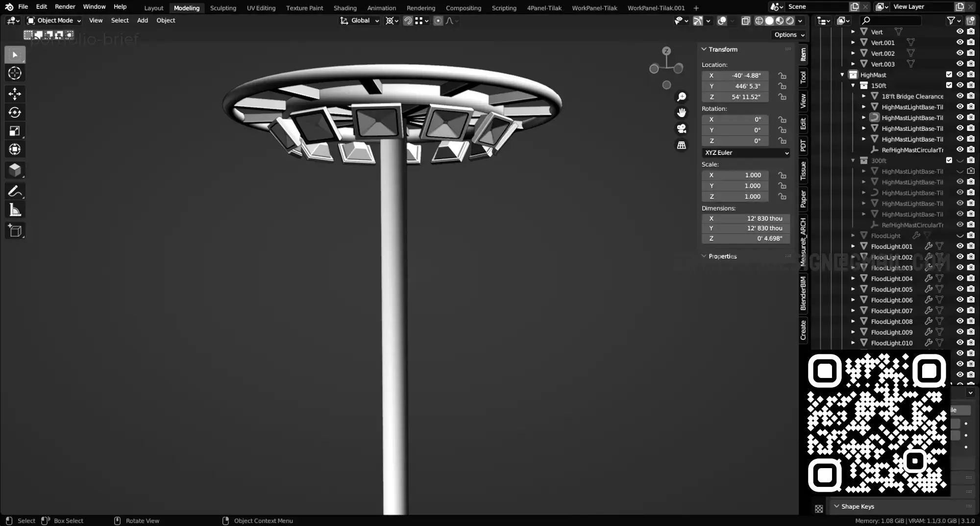The image size is (980, 526).
Task: Click the Add Cube tool icon
Action: pyautogui.click(x=15, y=231)
